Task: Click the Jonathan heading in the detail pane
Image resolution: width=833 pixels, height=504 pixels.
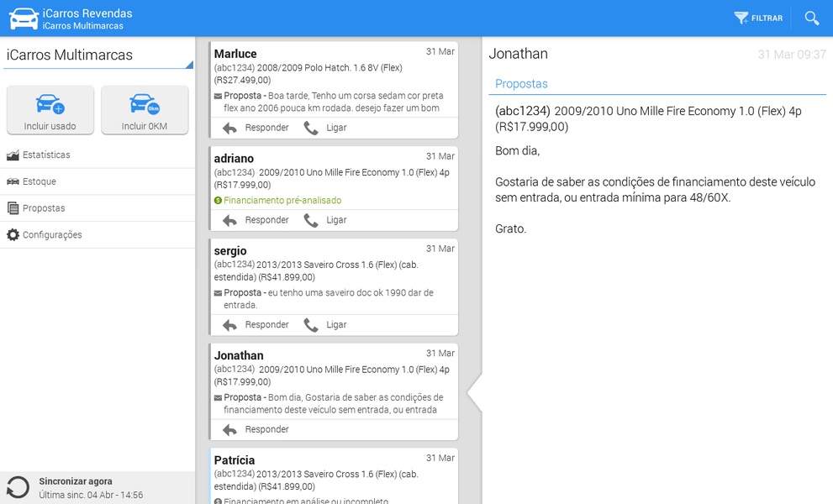Action: coord(518,54)
